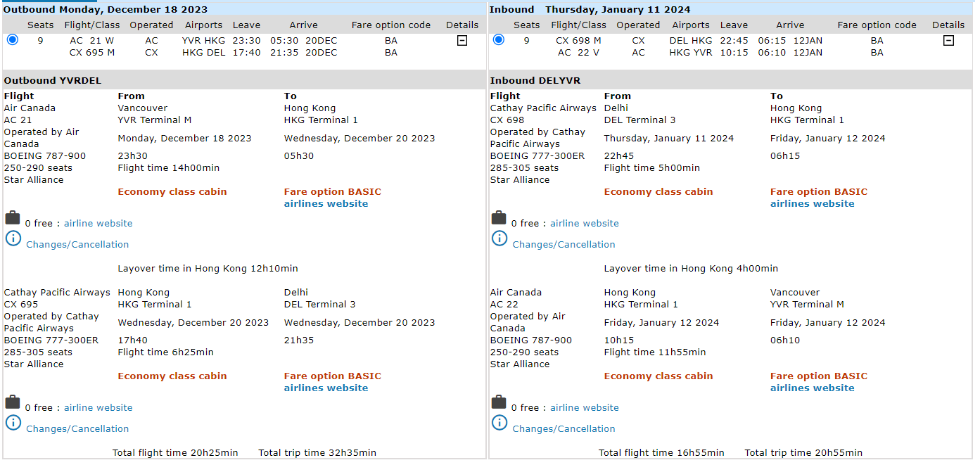Click info icon for outbound Vancouver–Hong Kong segment
Viewport: 980px width, 465px height.
click(13, 238)
